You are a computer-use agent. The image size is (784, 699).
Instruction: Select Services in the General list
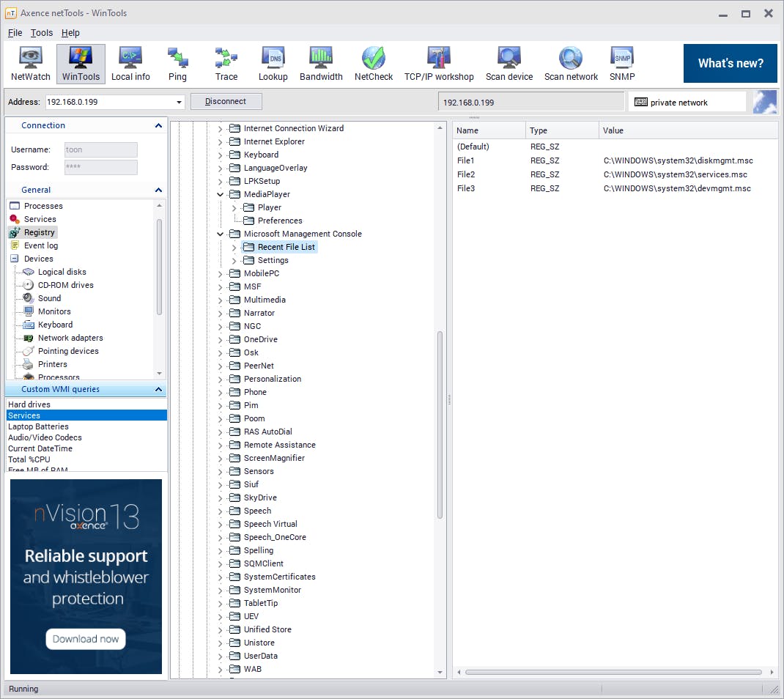tap(40, 219)
